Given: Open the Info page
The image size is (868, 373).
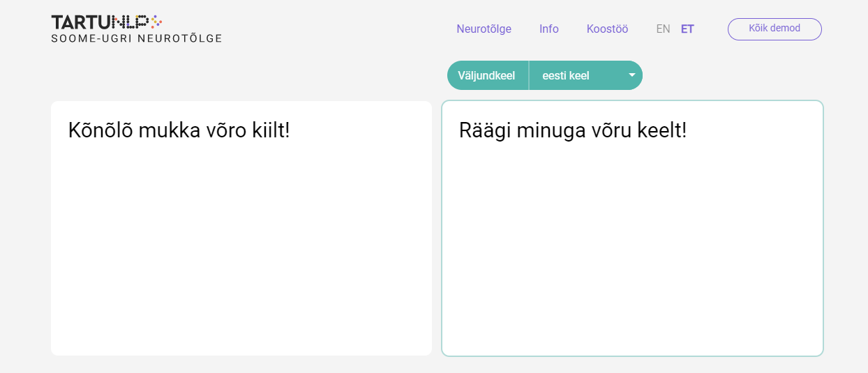Looking at the screenshot, I should (548, 29).
